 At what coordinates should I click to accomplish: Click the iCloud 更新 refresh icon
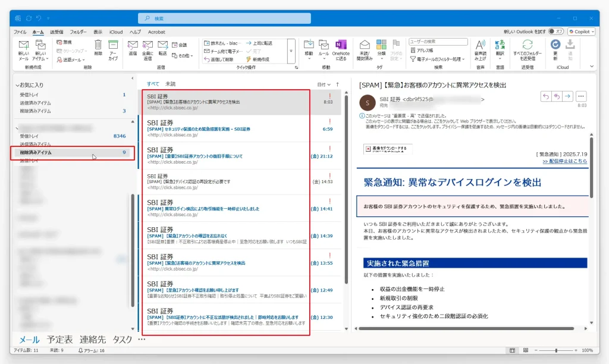tap(555, 50)
